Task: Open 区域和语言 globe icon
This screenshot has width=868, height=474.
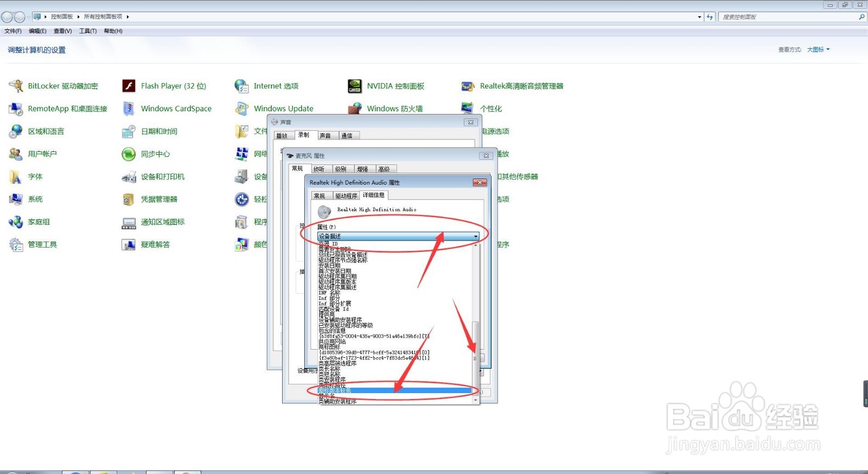Action: [16, 131]
